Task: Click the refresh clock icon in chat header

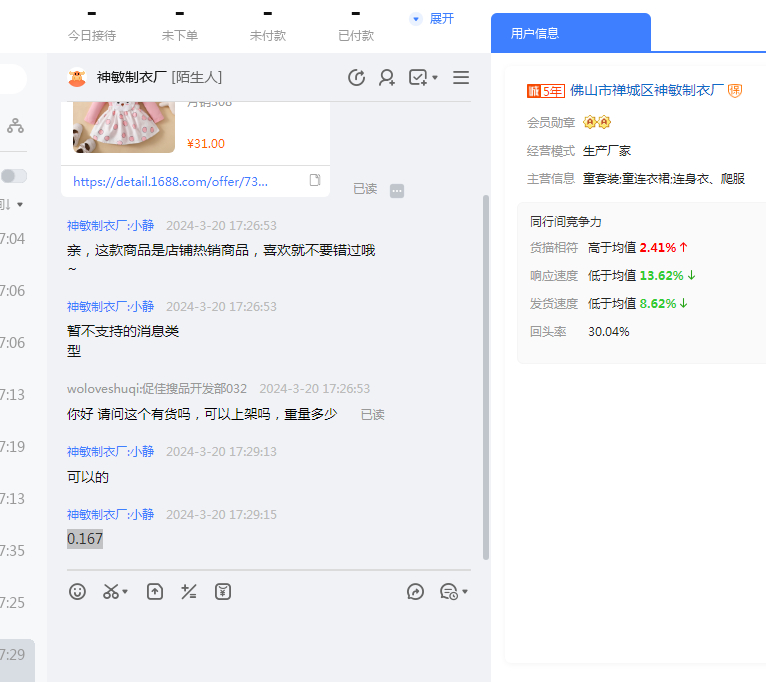Action: pos(356,78)
